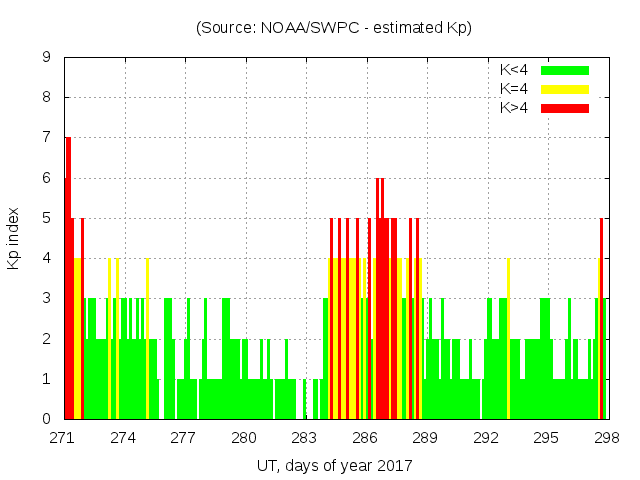This screenshot has height=480, width=640.
Task: Click the yellow K=4 legend swatch
Action: tap(565, 89)
